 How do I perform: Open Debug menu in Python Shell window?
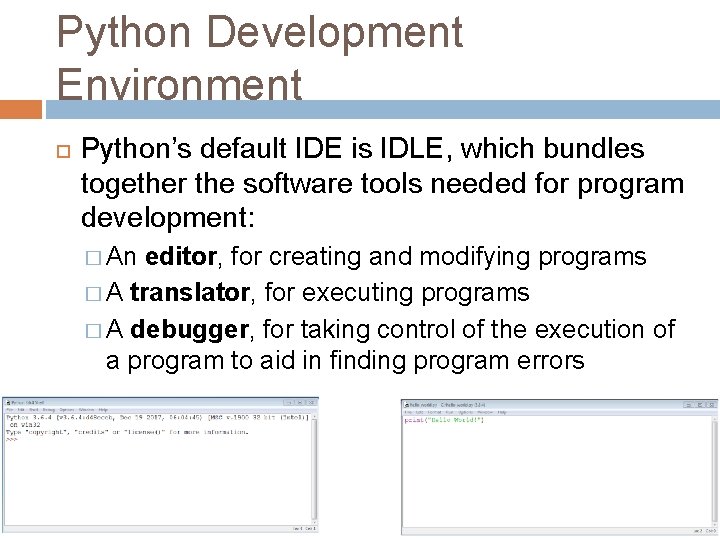[49, 410]
